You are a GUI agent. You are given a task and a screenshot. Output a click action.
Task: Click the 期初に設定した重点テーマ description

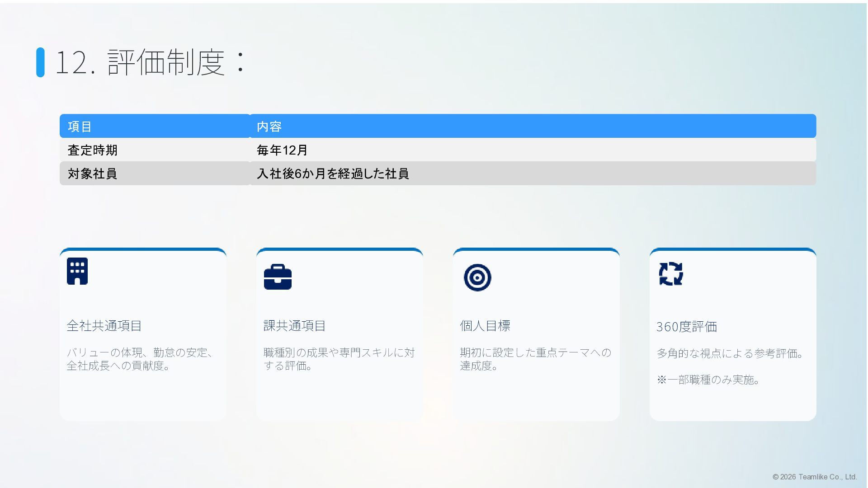[x=535, y=359]
